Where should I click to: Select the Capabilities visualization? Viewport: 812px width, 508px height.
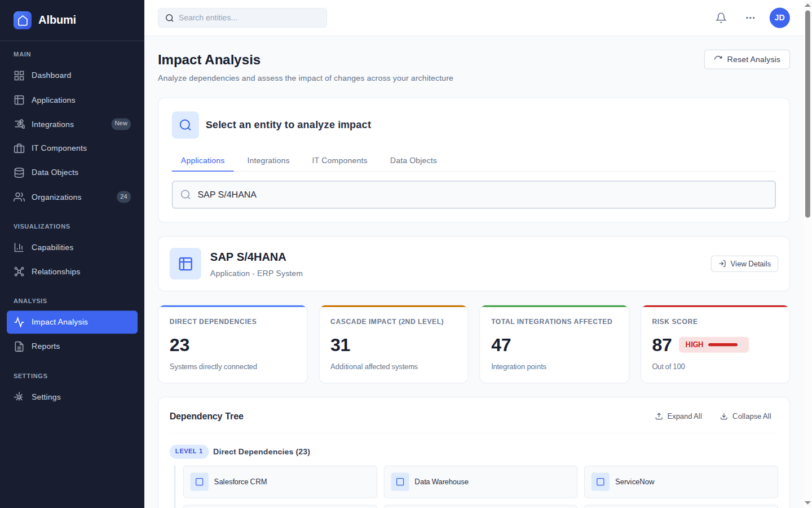[x=53, y=247]
